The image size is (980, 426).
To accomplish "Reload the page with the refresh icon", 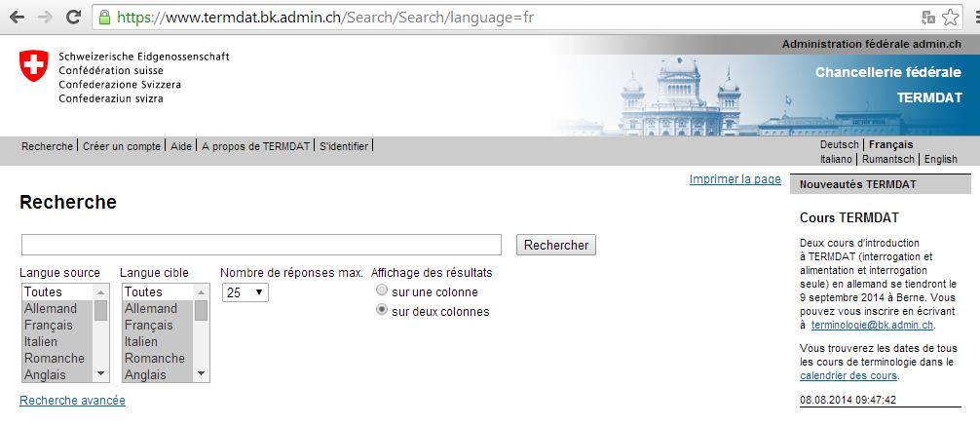I will click(74, 17).
